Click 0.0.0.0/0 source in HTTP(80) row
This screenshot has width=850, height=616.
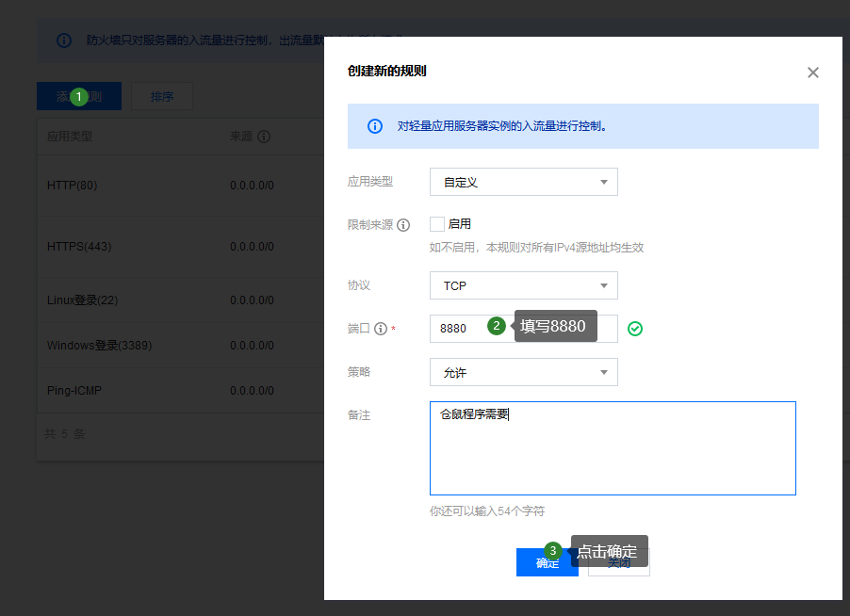pyautogui.click(x=252, y=186)
